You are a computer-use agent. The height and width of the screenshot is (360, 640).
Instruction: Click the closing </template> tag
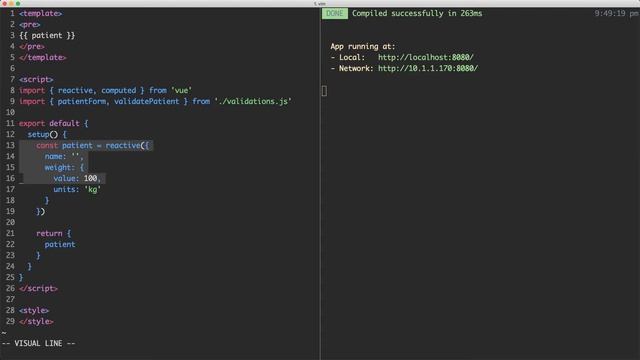tap(42, 58)
